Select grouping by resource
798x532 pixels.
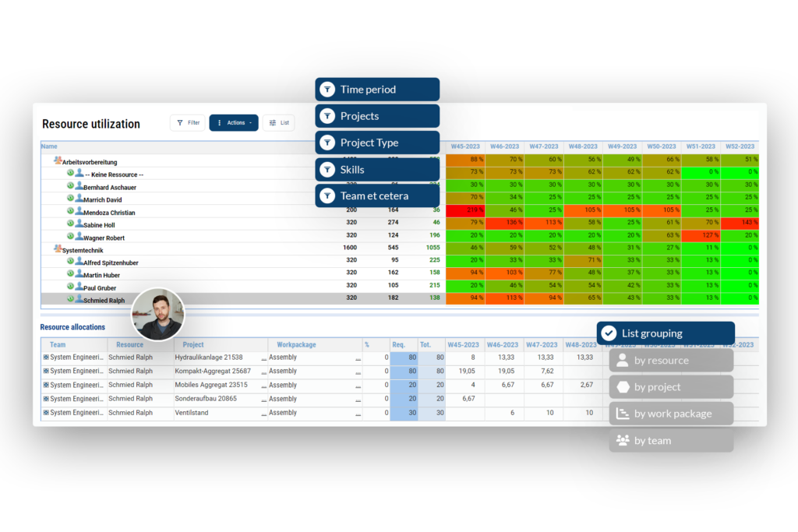click(670, 360)
